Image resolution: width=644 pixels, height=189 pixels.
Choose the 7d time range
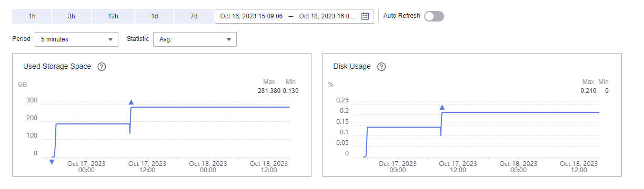194,16
